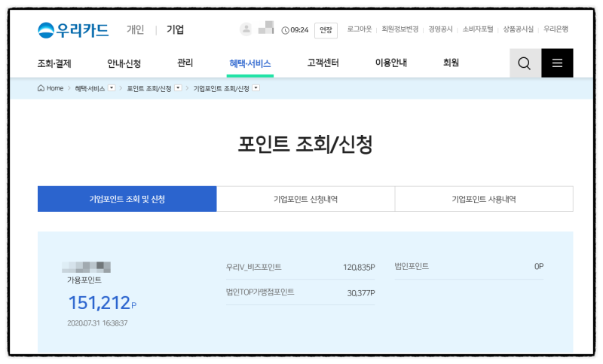Open the 조회·결제 menu
This screenshot has height=364, width=603.
click(x=54, y=63)
